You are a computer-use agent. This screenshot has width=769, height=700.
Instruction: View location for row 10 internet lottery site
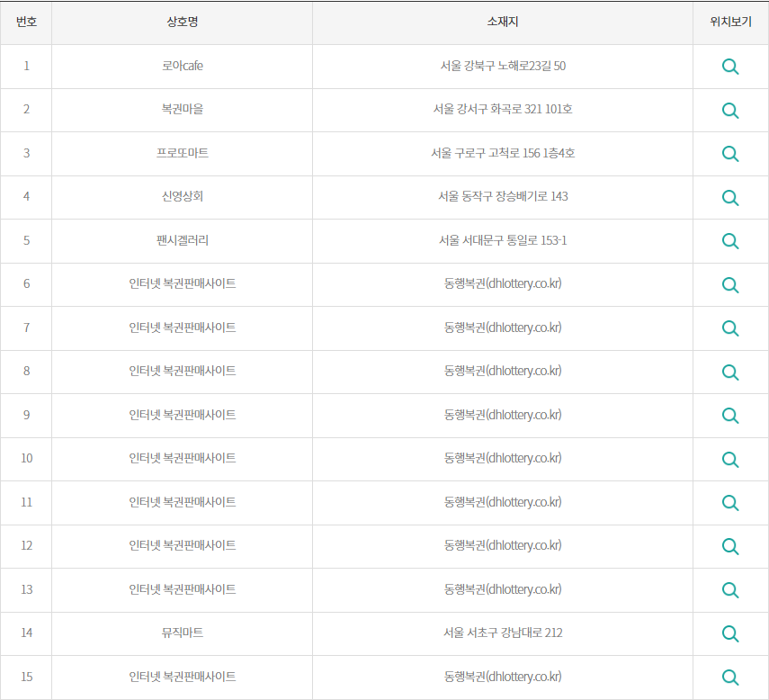729,459
